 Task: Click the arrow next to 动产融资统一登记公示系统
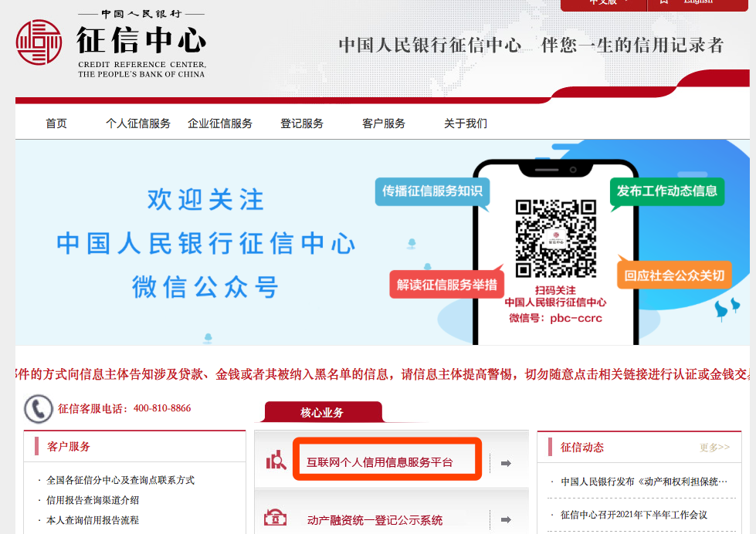[x=506, y=519]
